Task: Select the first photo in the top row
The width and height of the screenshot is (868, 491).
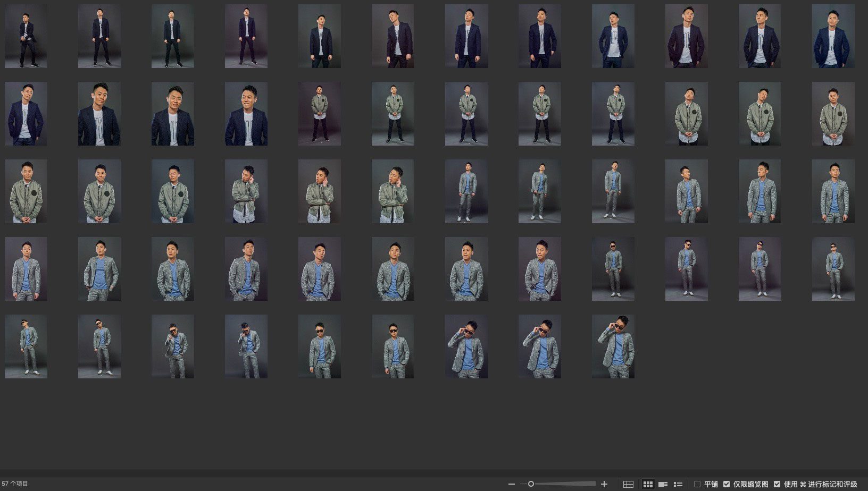Action: (26, 36)
